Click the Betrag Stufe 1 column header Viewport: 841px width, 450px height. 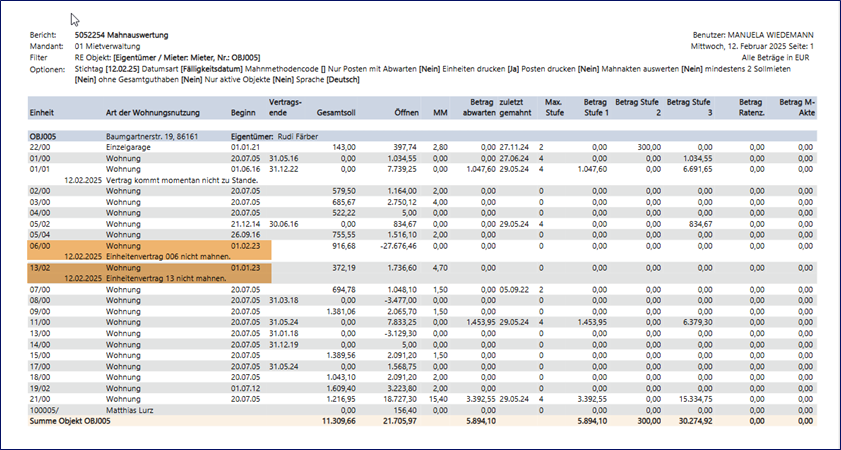(595, 107)
